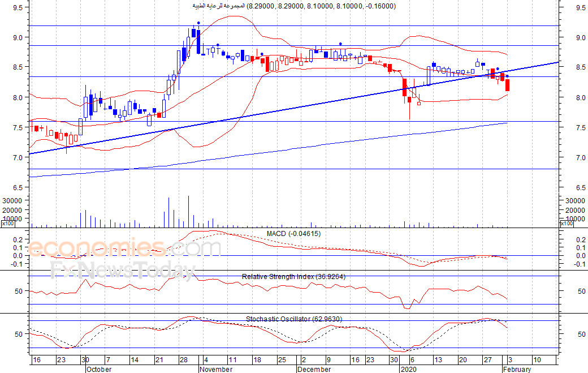Viewport: 588px width, 373px height.
Task: Select the December month label
Action: point(314,369)
